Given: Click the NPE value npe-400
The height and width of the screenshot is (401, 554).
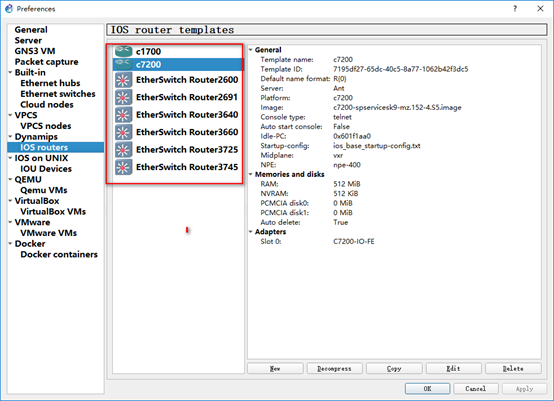Looking at the screenshot, I should click(347, 165).
